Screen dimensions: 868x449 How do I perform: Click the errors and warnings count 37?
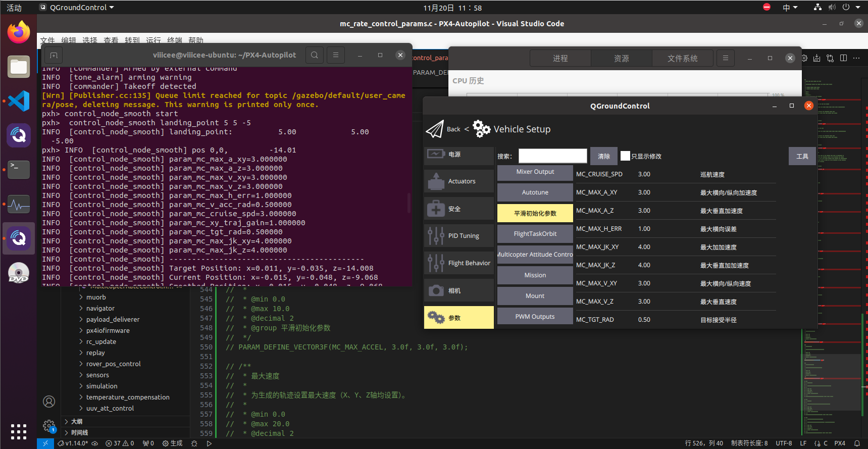(120, 443)
